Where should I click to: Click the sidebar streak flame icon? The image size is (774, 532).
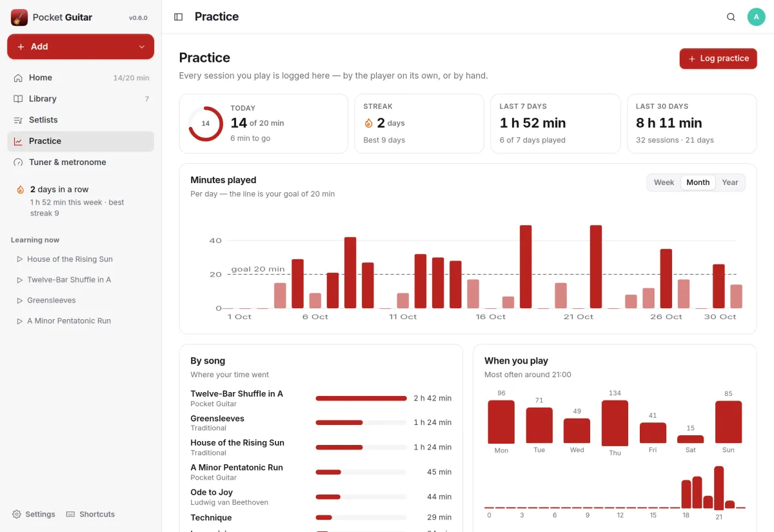pos(21,190)
